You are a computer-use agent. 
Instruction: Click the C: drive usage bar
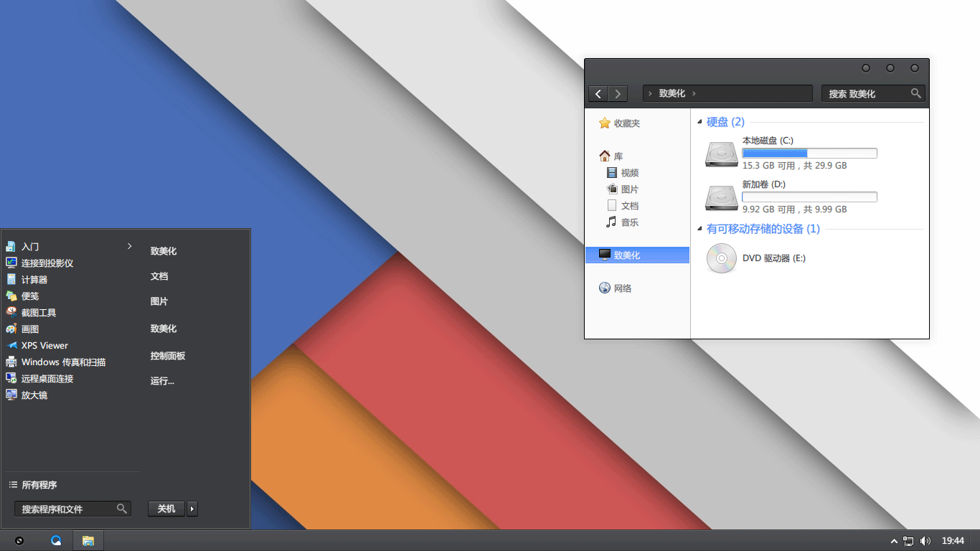pos(809,153)
